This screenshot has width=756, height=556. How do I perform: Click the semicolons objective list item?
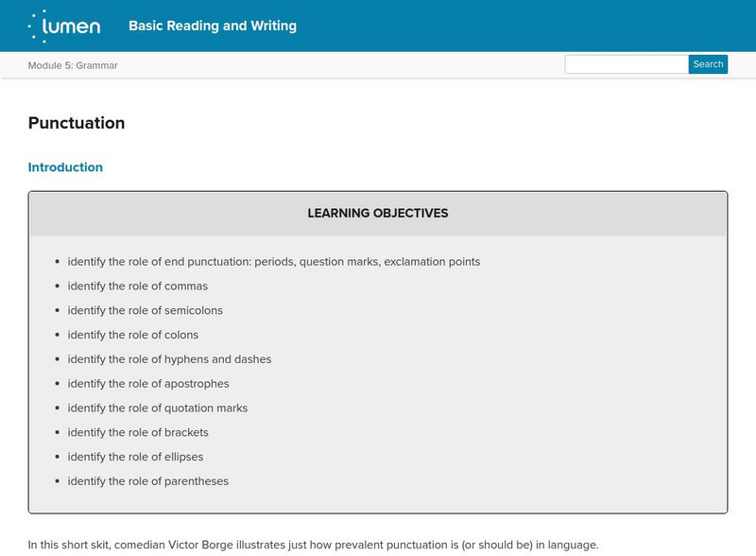pyautogui.click(x=146, y=310)
